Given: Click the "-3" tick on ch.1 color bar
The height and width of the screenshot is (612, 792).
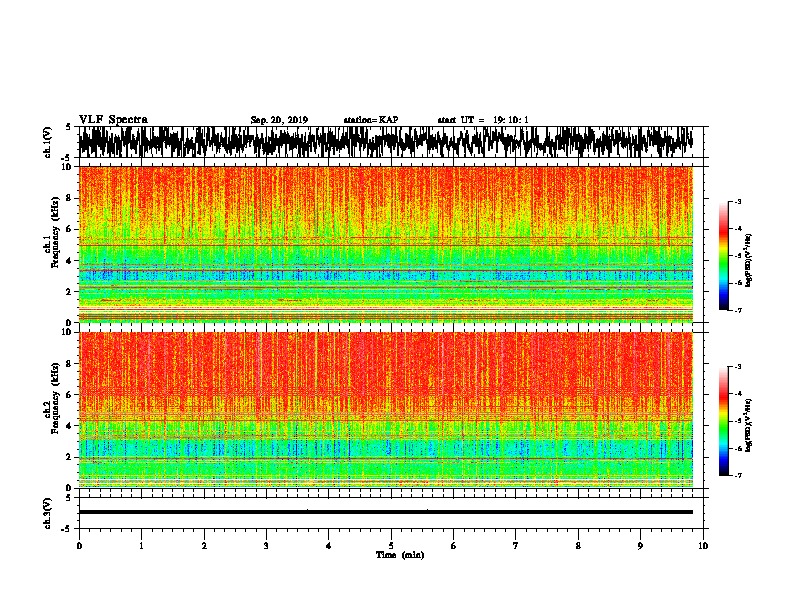Looking at the screenshot, I should pyautogui.click(x=737, y=202).
